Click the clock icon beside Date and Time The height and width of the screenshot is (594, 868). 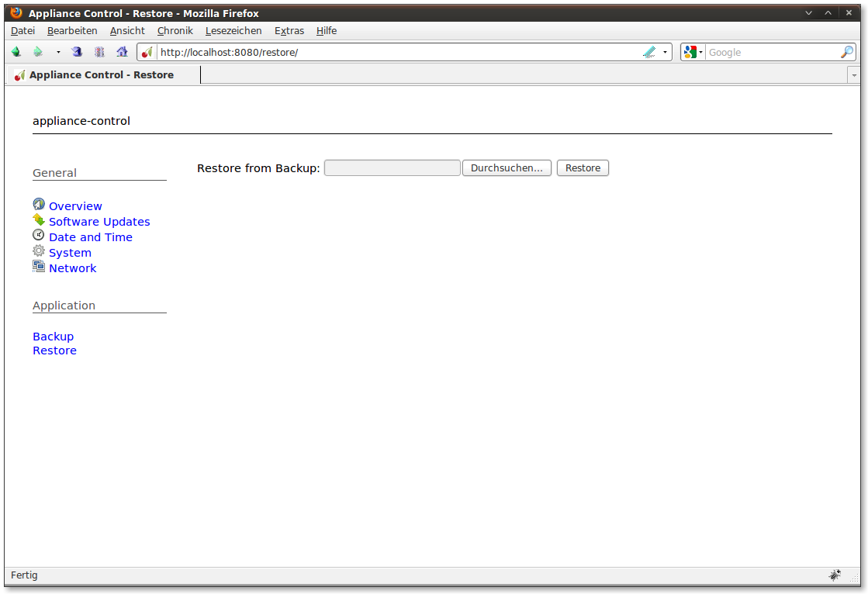(39, 235)
